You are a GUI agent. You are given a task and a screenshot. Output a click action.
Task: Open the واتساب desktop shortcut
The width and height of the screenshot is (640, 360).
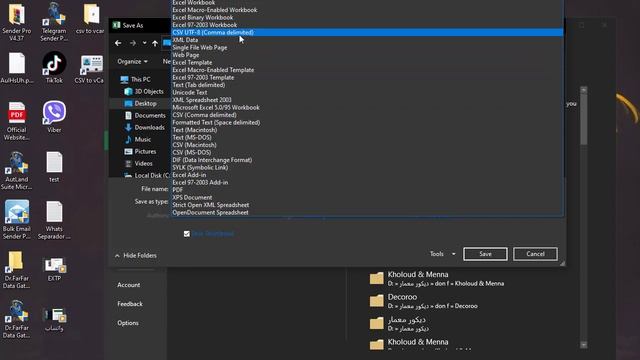pyautogui.click(x=54, y=319)
